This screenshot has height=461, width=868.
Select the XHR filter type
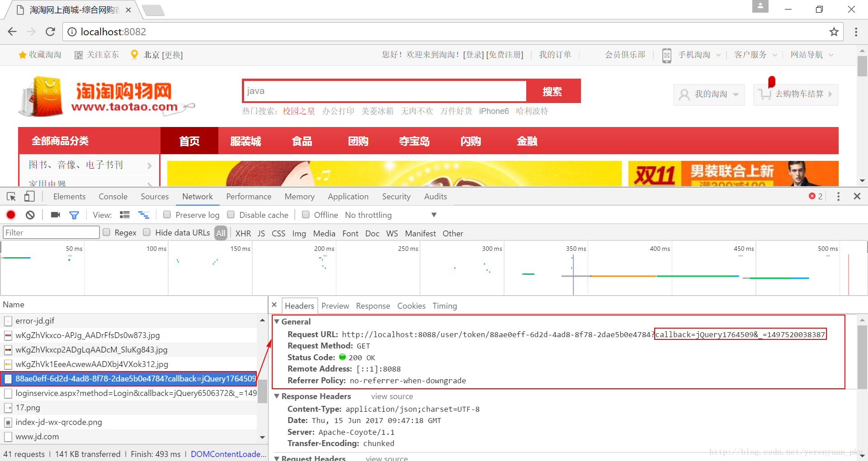[x=243, y=233]
